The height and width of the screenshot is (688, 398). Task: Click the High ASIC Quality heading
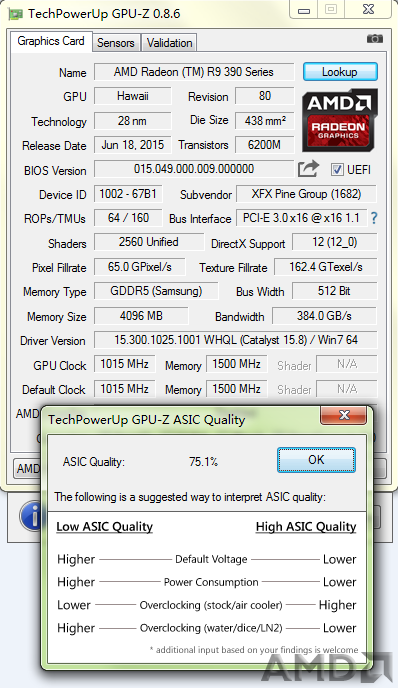tap(306, 527)
